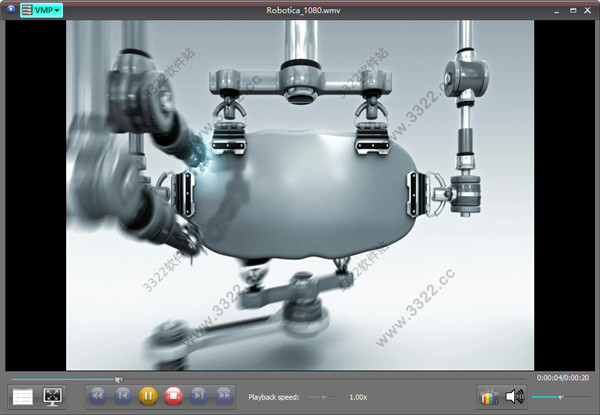The width and height of the screenshot is (600, 415).
Task: Adjust the playback speed slider
Action: click(324, 397)
